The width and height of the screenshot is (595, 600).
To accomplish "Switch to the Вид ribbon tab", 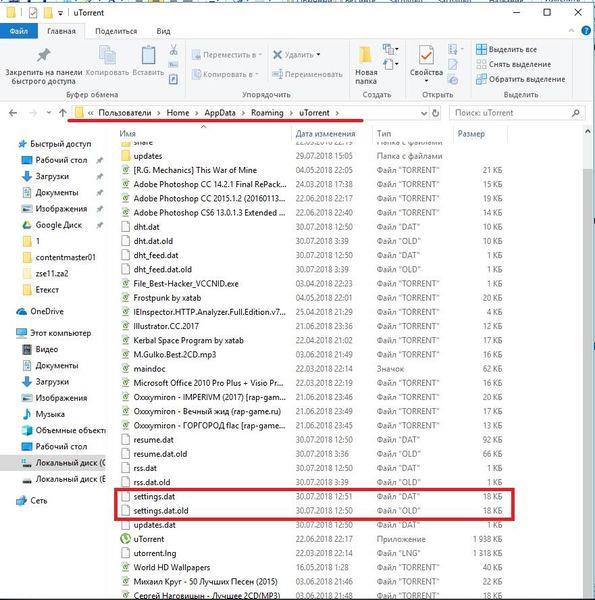I will point(163,31).
